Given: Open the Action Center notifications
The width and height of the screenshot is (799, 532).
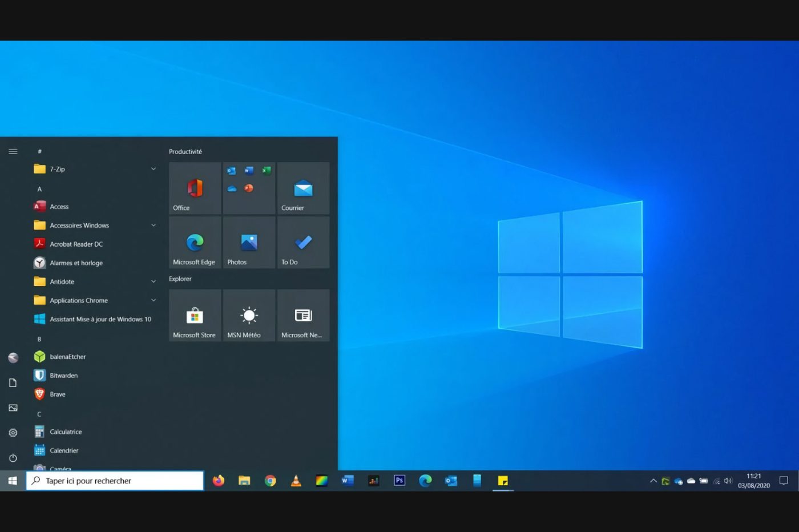Looking at the screenshot, I should point(784,481).
